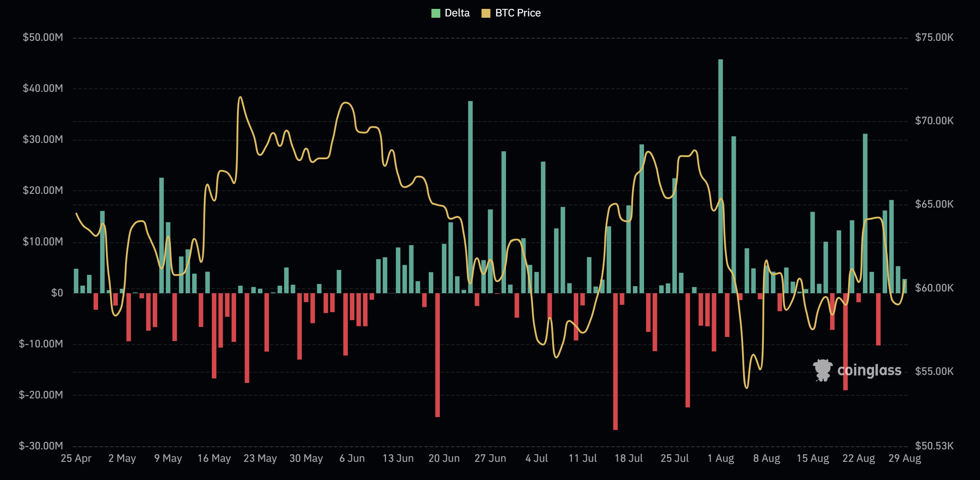Click the 4 Jul date label
980x480 pixels.
click(x=537, y=458)
